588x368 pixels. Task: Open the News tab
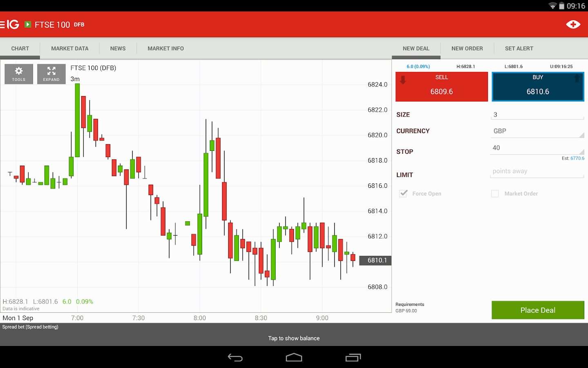pos(118,48)
